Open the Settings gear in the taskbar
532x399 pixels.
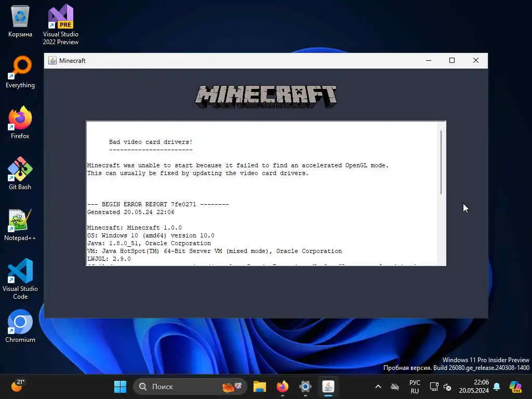305,387
